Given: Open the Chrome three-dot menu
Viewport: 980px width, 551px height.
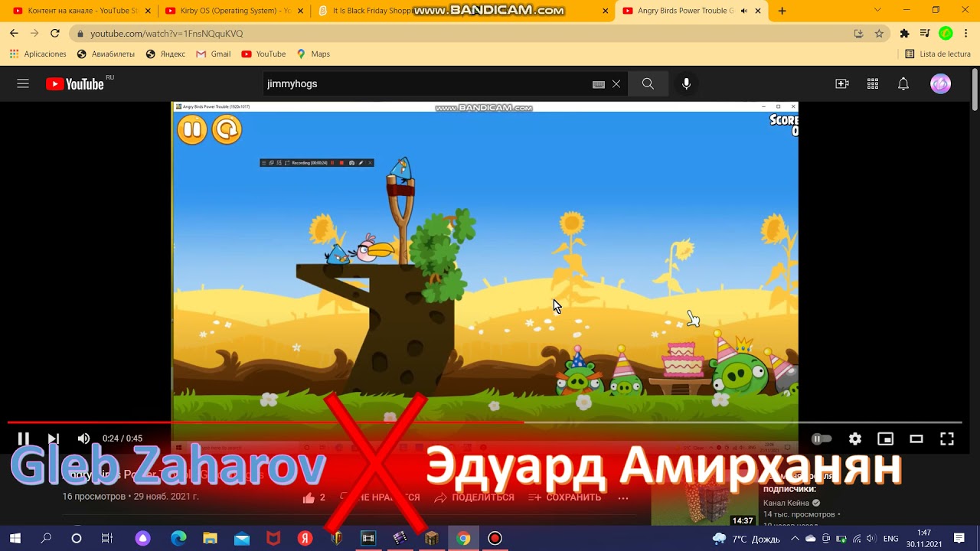Looking at the screenshot, I should coord(966,34).
